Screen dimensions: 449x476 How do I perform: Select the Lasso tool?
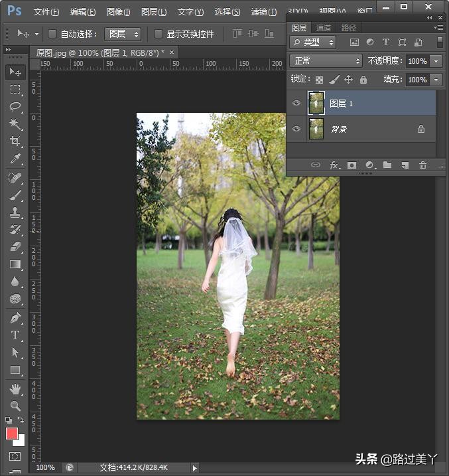(15, 107)
